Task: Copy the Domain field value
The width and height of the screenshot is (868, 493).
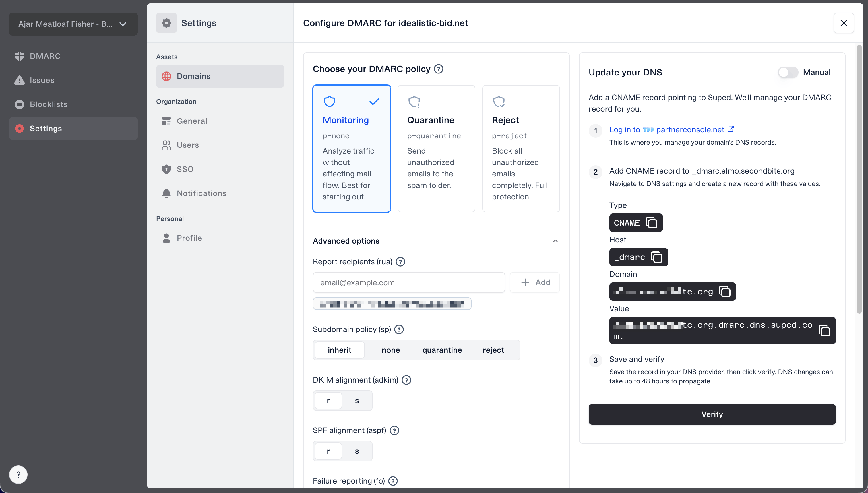Action: coord(724,292)
